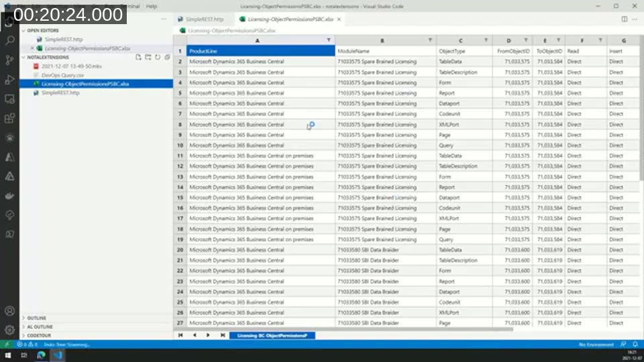Viewport: 644px width, 362px height.
Task: Open DevOps Query.csv in explorer
Action: coord(62,75)
